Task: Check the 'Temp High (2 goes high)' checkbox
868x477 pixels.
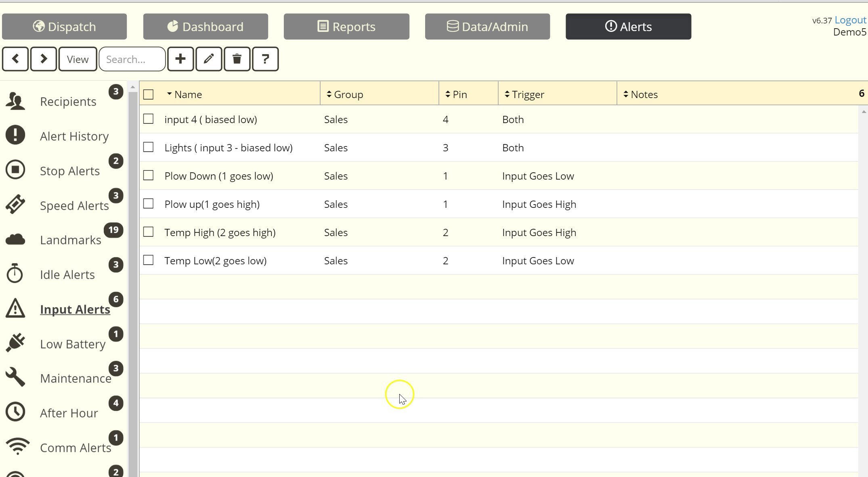Action: (149, 232)
